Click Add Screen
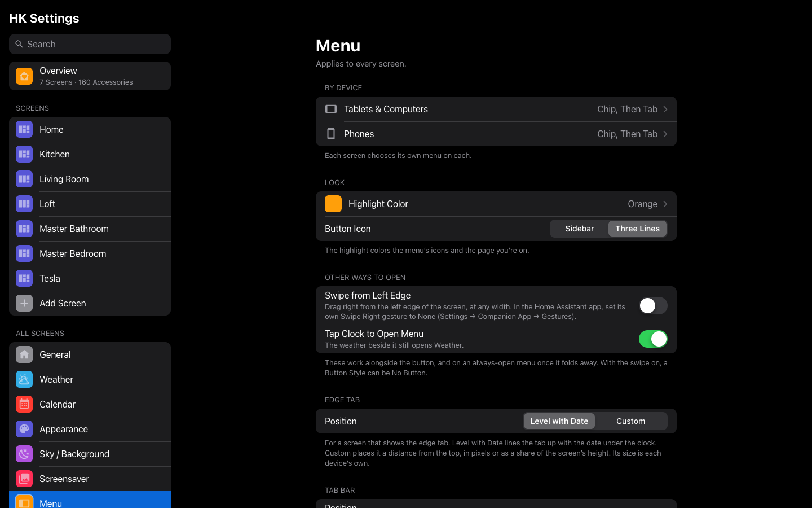Viewport: 812px width, 508px height. click(90, 303)
